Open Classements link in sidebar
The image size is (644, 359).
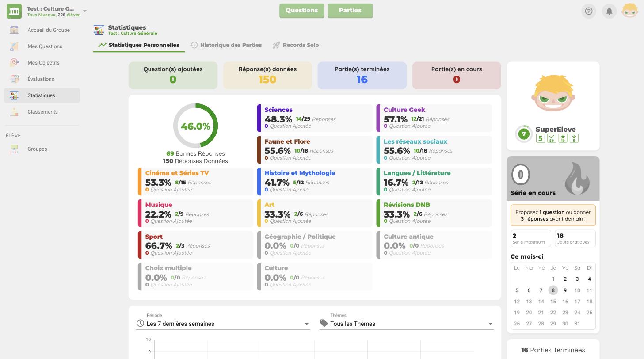click(x=42, y=112)
